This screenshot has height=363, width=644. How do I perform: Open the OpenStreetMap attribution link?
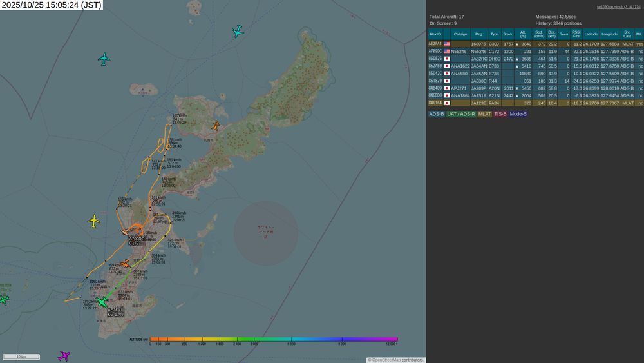[x=386, y=360]
